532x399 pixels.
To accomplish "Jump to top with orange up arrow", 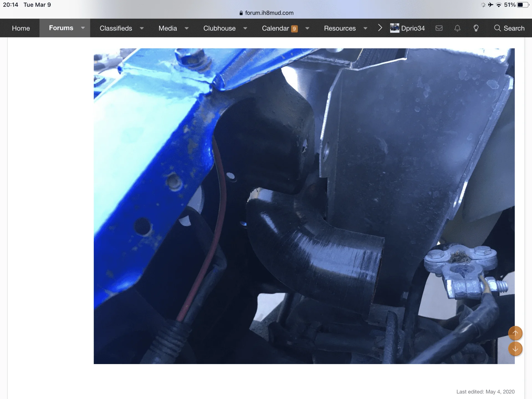I will click(515, 333).
